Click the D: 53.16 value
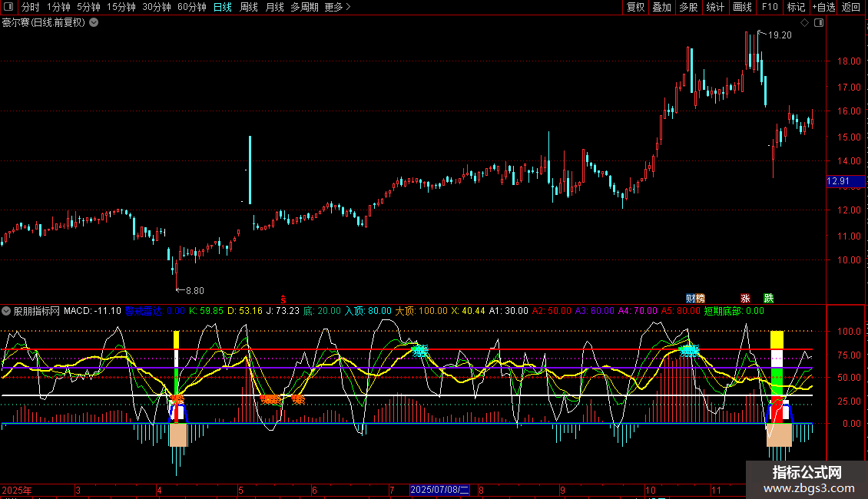The height and width of the screenshot is (499, 868). pos(245,311)
